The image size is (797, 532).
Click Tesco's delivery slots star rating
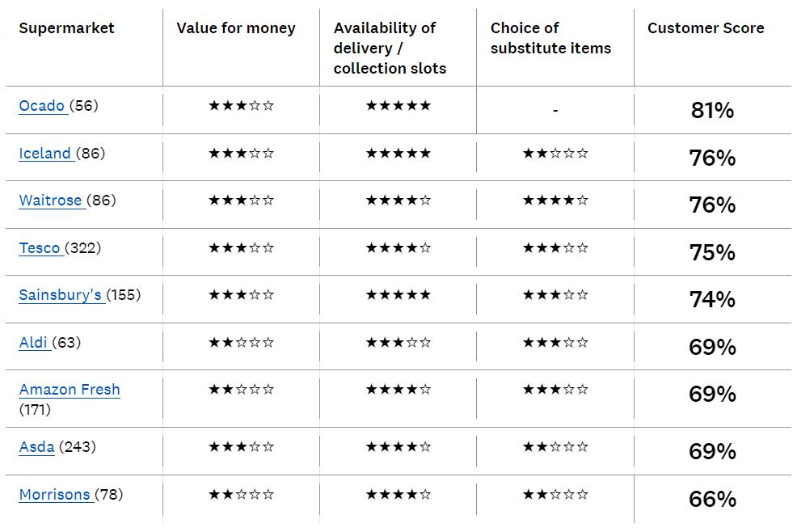pos(398,248)
